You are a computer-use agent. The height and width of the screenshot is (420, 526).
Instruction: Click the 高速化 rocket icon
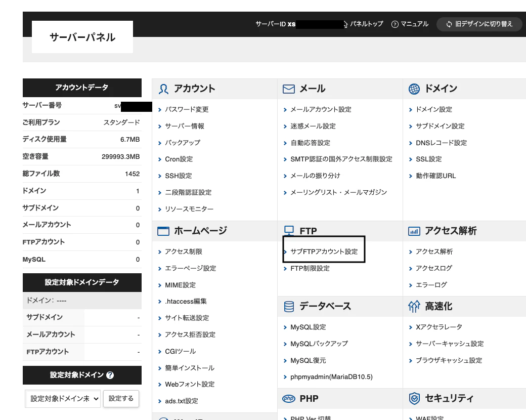coord(414,306)
